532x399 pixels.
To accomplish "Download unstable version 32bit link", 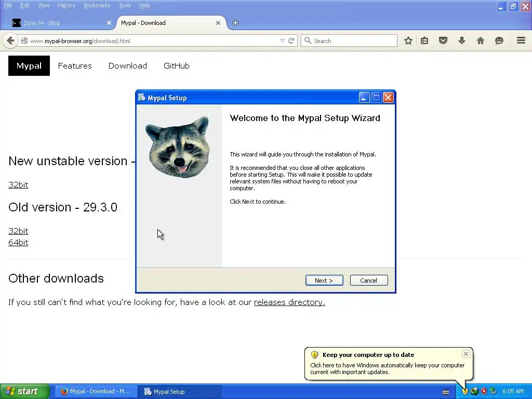I will [18, 184].
